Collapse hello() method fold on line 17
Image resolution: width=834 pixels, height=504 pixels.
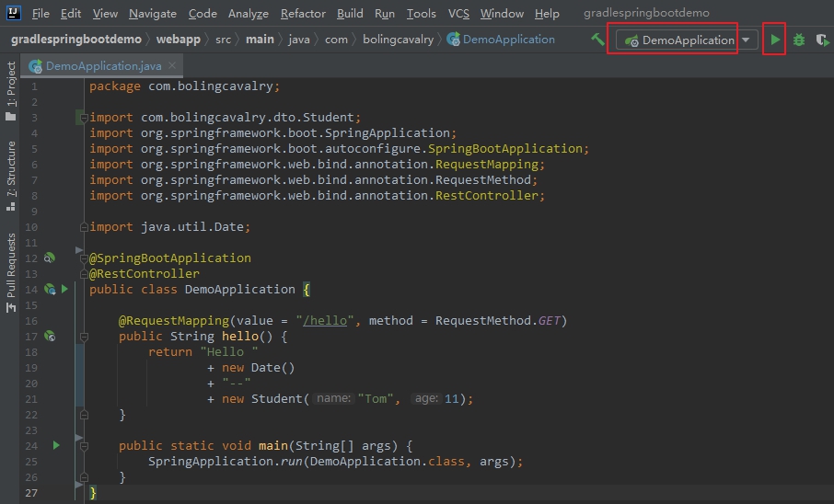[x=84, y=337]
